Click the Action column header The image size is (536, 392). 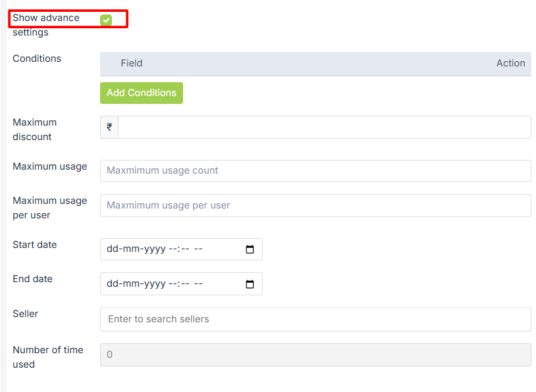[x=510, y=63]
